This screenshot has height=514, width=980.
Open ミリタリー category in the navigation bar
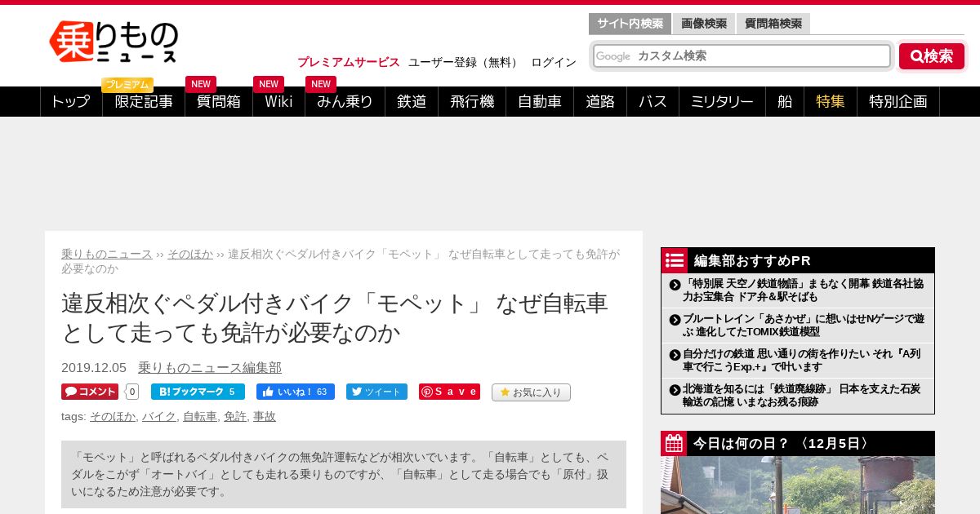(722, 101)
